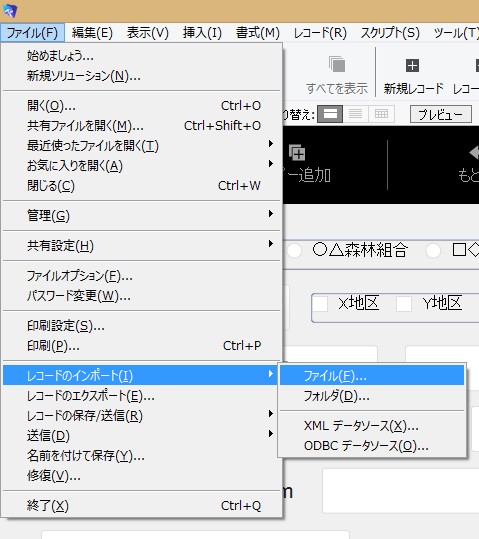The width and height of the screenshot is (479, 539).
Task: Switch to table view layout icon
Action: pos(381,114)
